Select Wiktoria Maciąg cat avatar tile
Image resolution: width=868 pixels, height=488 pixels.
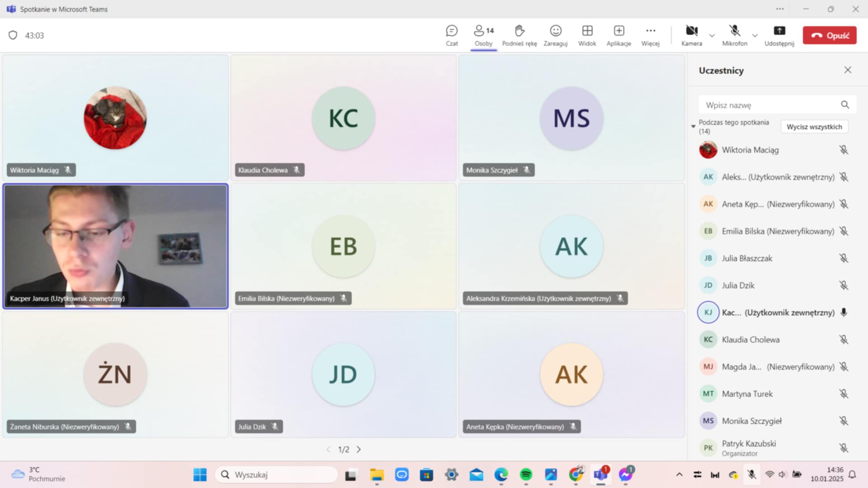click(115, 118)
